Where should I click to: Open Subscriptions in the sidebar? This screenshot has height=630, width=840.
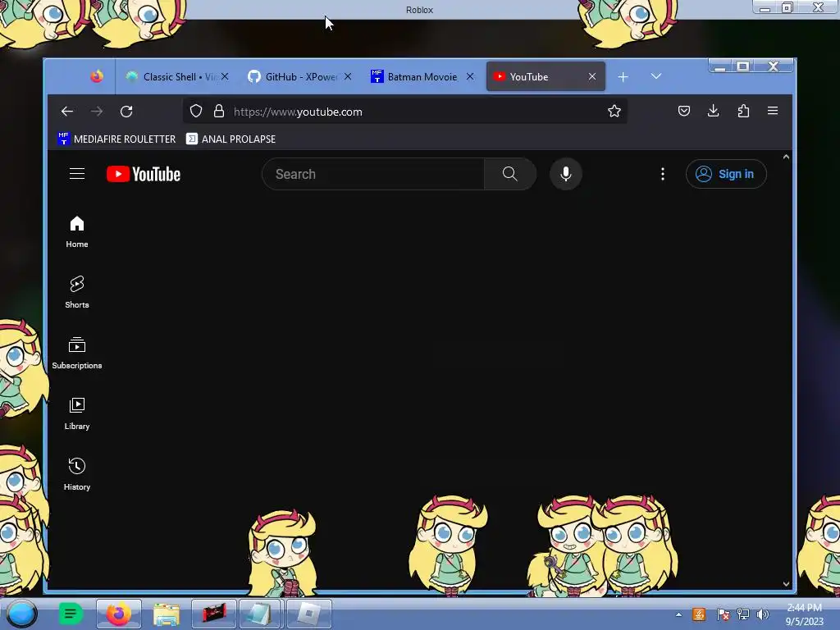pos(77,353)
